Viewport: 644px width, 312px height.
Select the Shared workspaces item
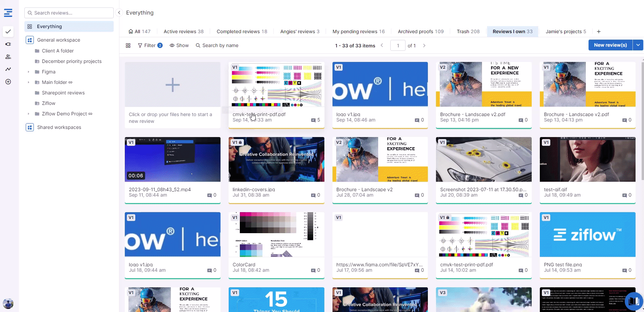click(x=59, y=127)
